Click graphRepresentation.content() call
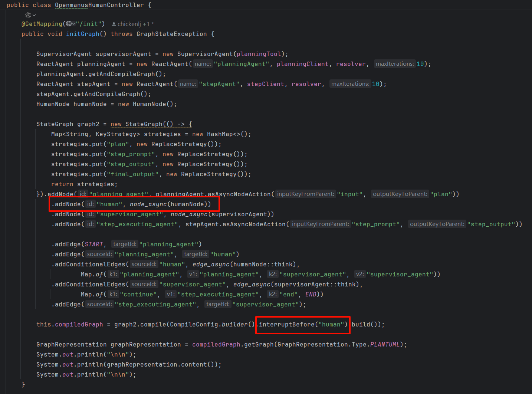Viewport: 532px width, 394px height. 160,364
